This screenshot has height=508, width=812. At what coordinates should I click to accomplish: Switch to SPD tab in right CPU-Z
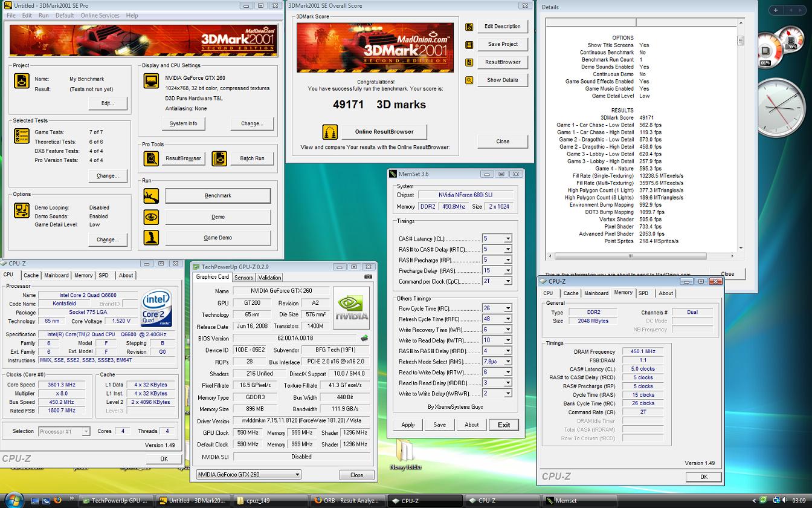(x=643, y=293)
